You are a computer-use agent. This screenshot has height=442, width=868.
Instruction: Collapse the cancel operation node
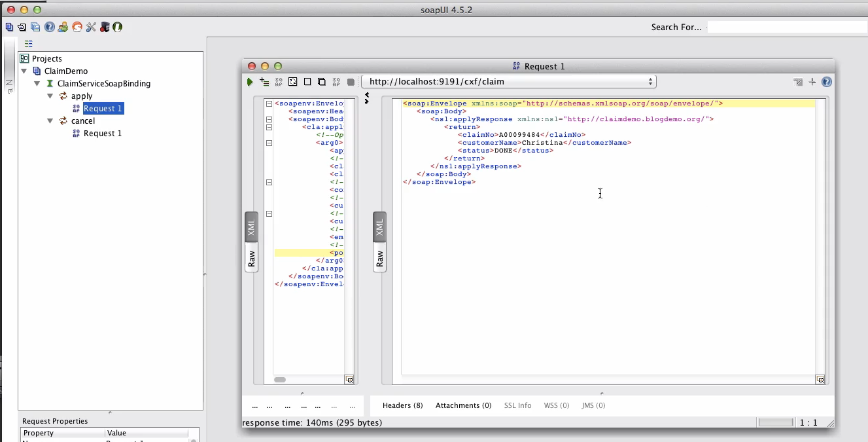[50, 120]
